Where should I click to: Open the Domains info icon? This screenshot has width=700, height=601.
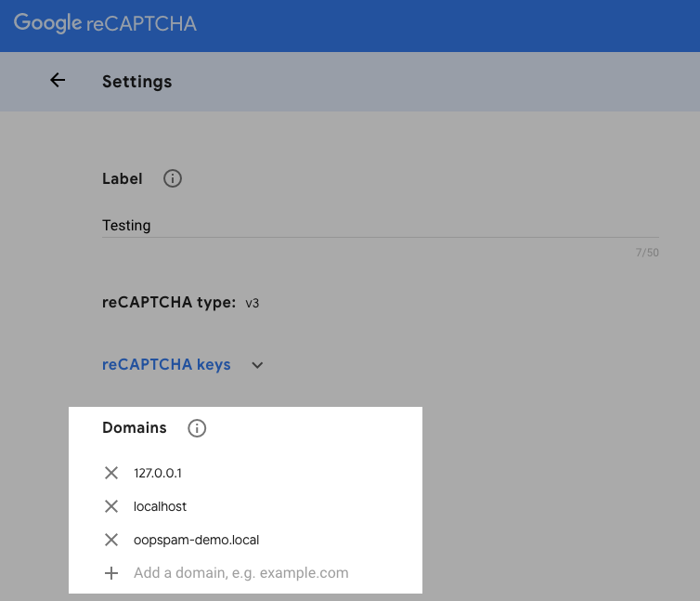[197, 428]
